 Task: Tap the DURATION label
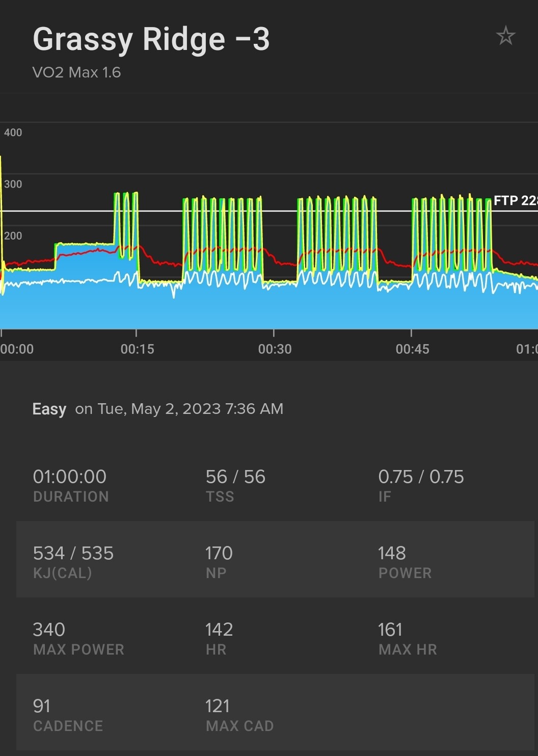tap(71, 497)
